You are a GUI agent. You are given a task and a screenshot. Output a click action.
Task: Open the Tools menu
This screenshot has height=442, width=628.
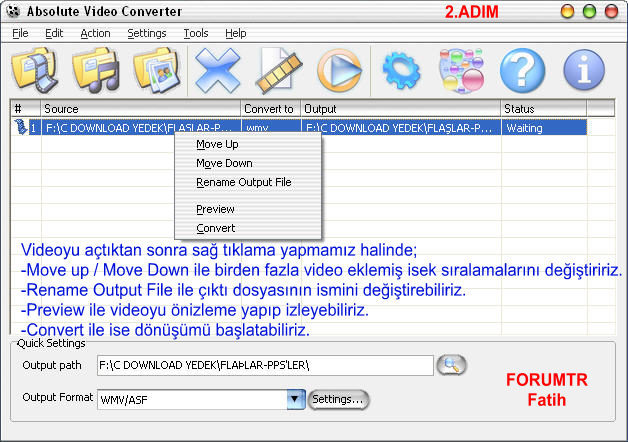point(196,33)
